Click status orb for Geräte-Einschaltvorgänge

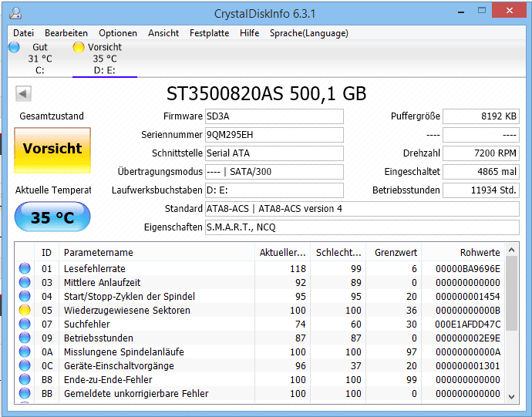25,366
